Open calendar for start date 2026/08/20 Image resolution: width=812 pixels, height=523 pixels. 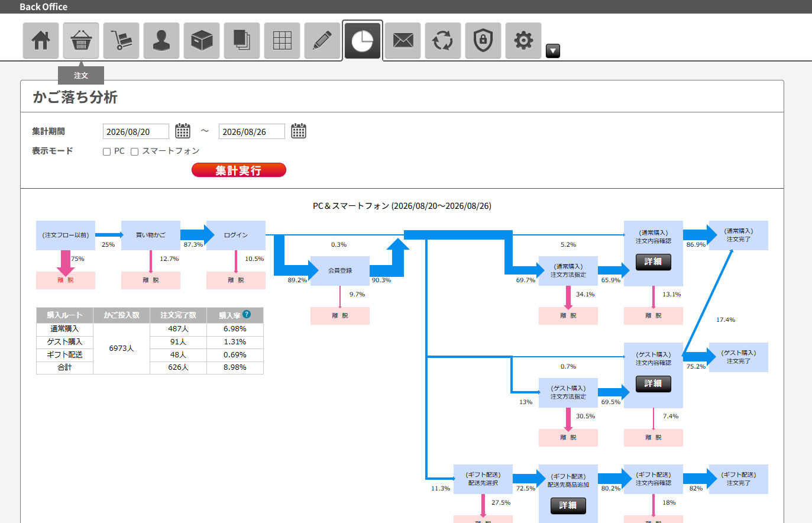[x=183, y=131]
